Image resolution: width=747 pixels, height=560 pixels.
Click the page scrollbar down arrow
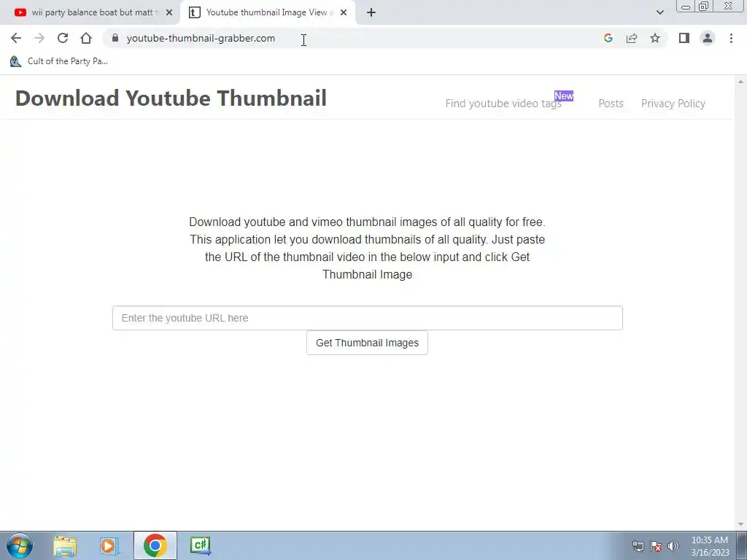click(x=740, y=524)
